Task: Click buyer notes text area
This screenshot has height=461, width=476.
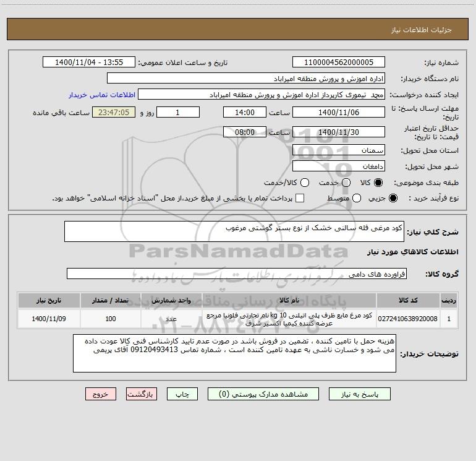Action: pos(235,353)
